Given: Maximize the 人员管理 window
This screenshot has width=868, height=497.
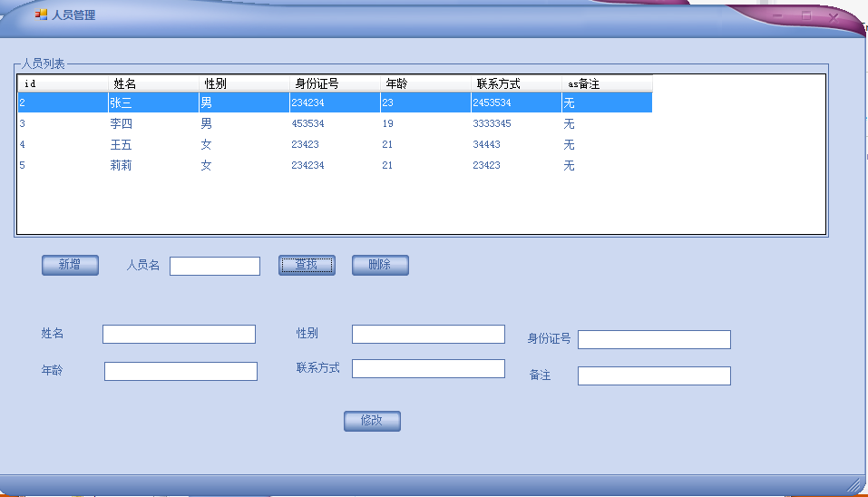Looking at the screenshot, I should tap(806, 16).
